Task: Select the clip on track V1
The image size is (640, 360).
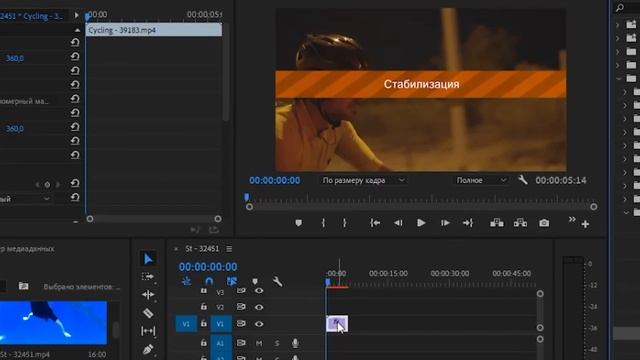Action: pos(337,324)
